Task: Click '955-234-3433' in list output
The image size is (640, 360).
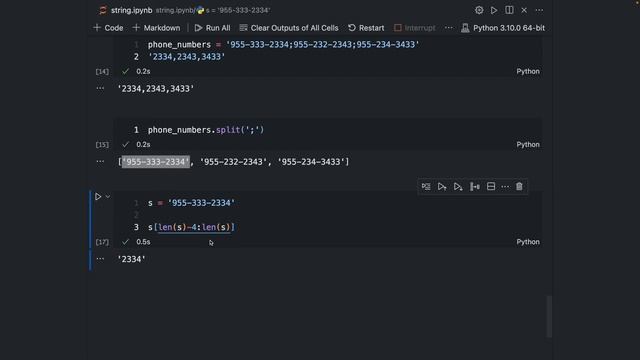Action: [311, 162]
